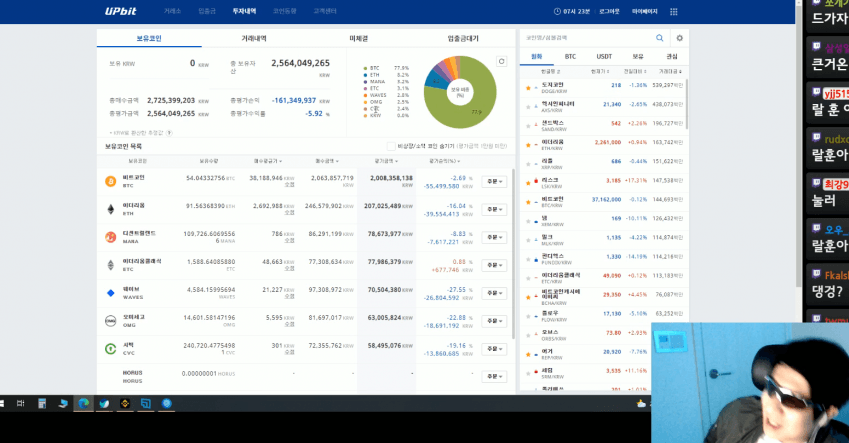Open the Binance app in taskbar
849x443 pixels.
click(x=125, y=403)
